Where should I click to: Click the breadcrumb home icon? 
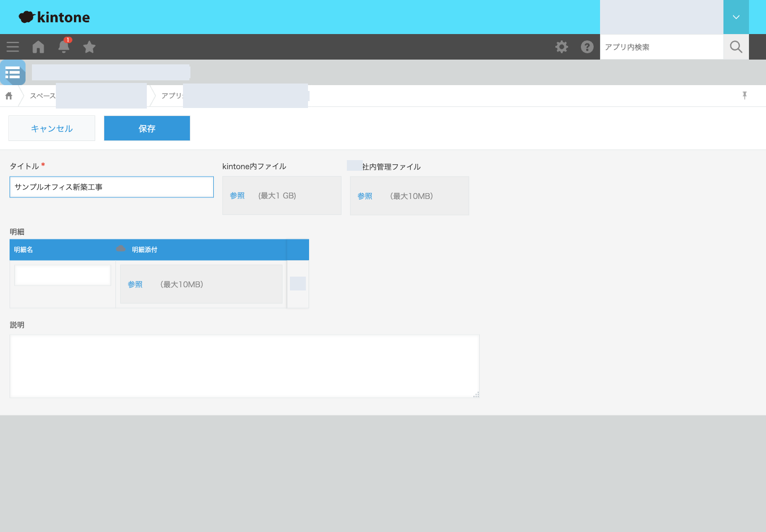click(x=9, y=96)
